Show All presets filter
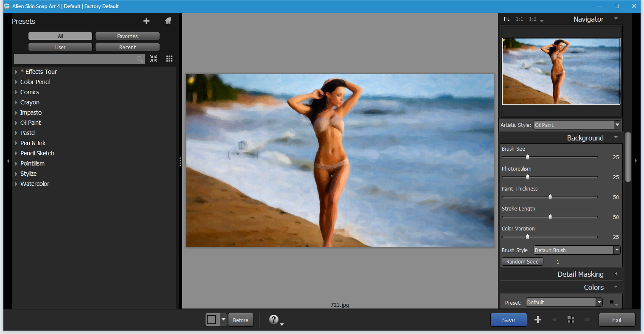644x334 pixels. click(60, 36)
